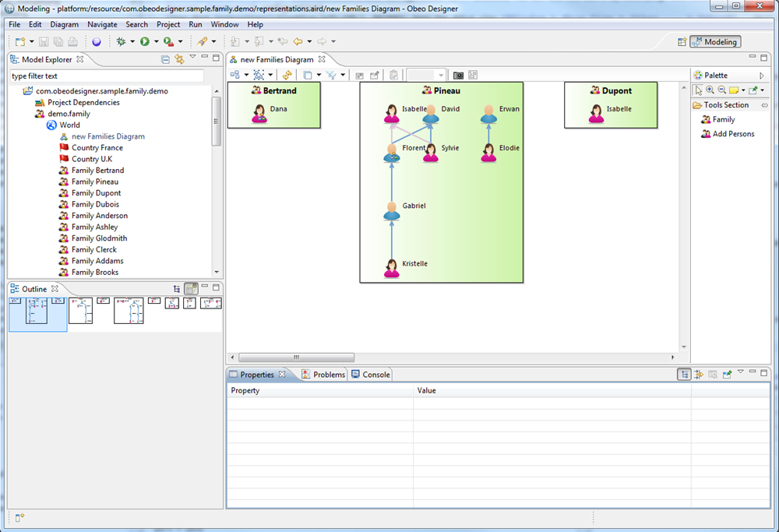
Task: Select the Refresh diagram icon in the diagram toolbar
Action: pyautogui.click(x=287, y=75)
